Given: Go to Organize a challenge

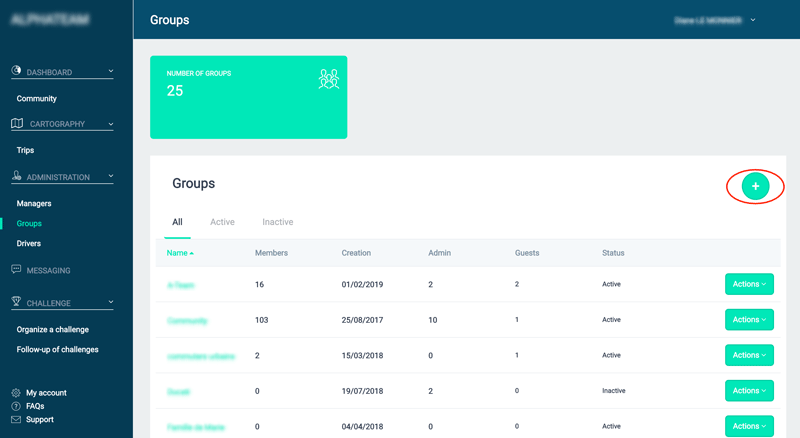Looking at the screenshot, I should (x=52, y=330).
